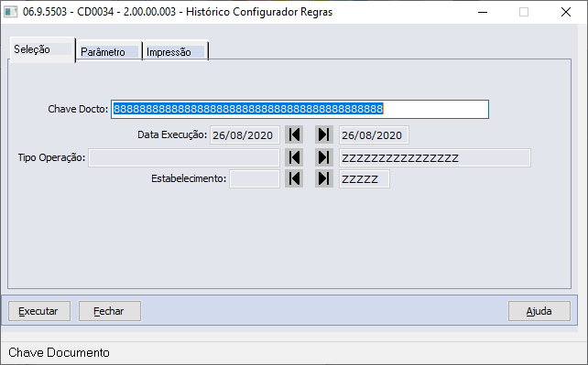Viewport: 588px width, 365px height.
Task: Click the application icon in the title bar
Action: pyautogui.click(x=10, y=12)
